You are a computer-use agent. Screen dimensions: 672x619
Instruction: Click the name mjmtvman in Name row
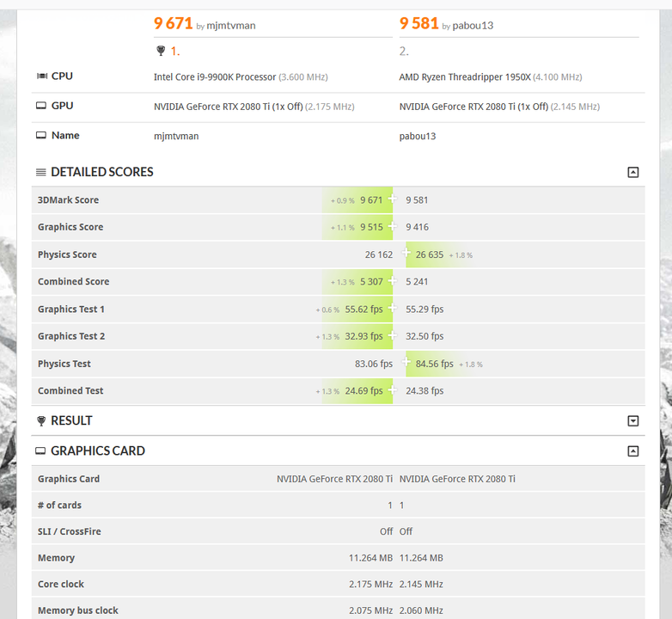(176, 137)
